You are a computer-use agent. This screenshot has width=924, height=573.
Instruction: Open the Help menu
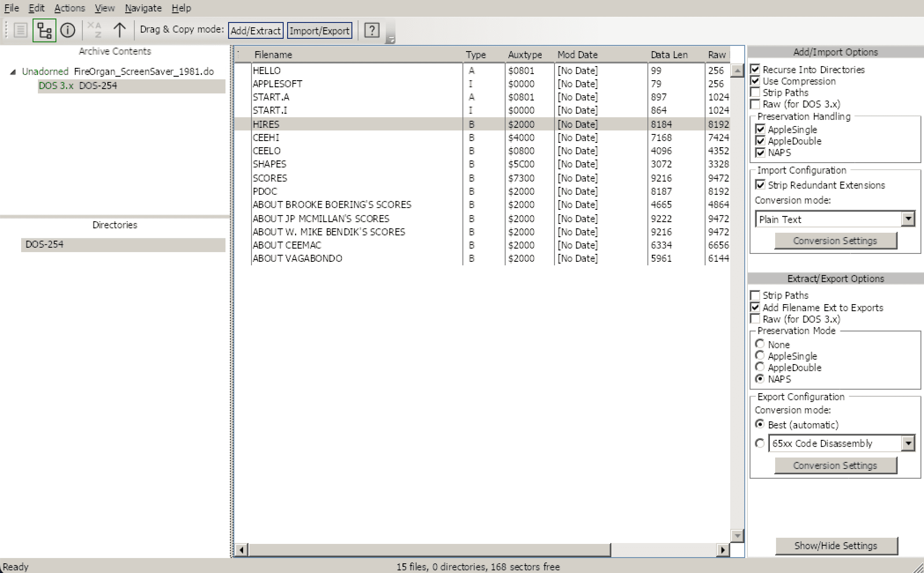tap(181, 8)
